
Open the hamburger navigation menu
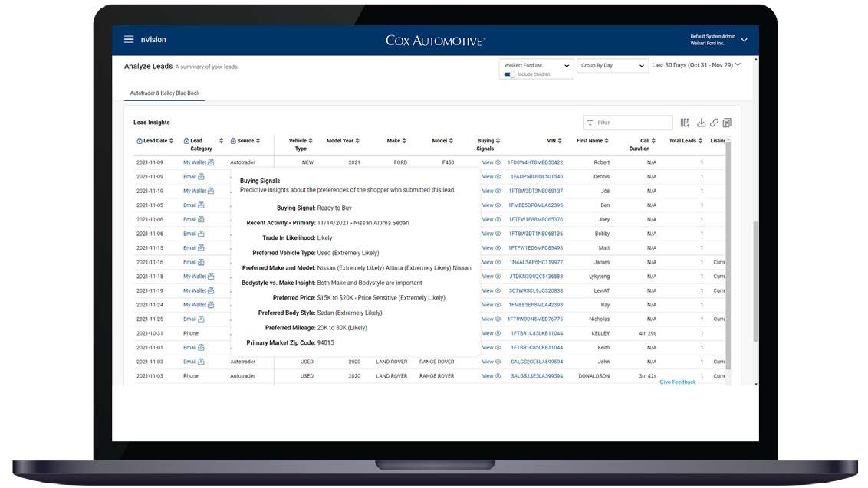(x=128, y=39)
